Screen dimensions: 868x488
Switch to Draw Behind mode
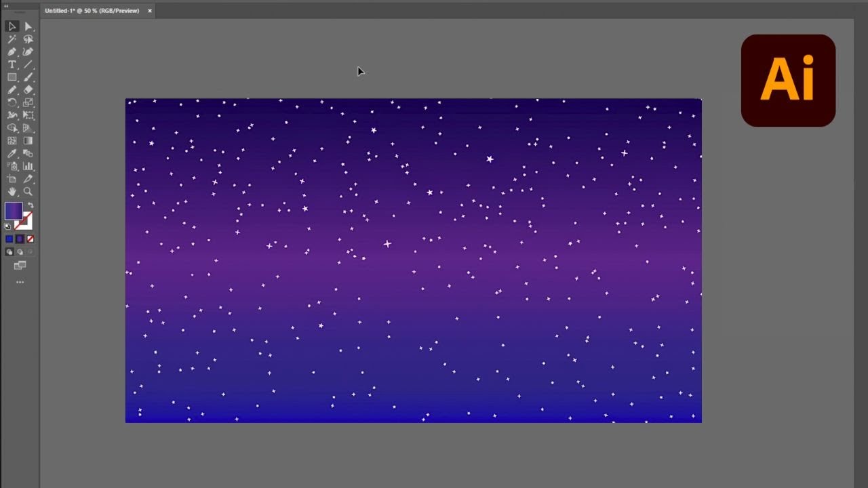[x=20, y=251]
